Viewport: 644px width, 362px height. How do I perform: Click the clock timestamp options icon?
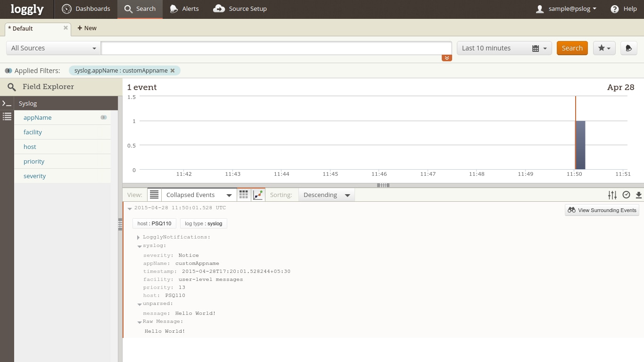click(626, 195)
